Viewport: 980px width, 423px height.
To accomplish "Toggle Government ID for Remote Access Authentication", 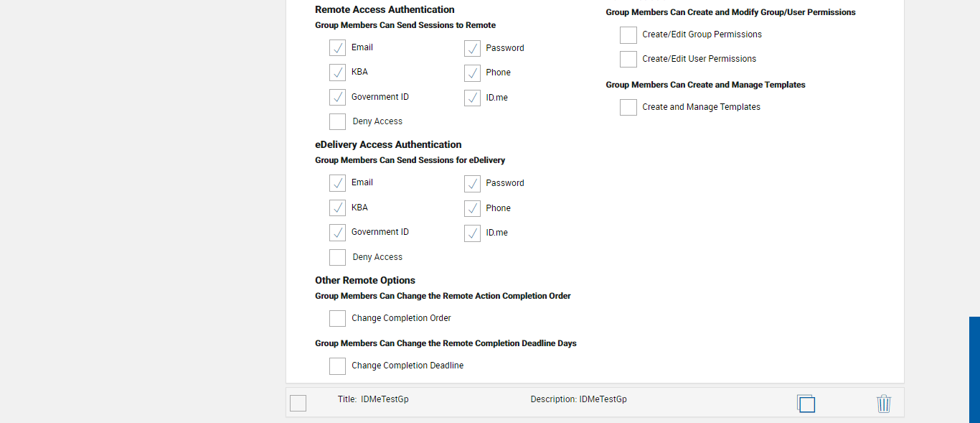I will pos(337,97).
